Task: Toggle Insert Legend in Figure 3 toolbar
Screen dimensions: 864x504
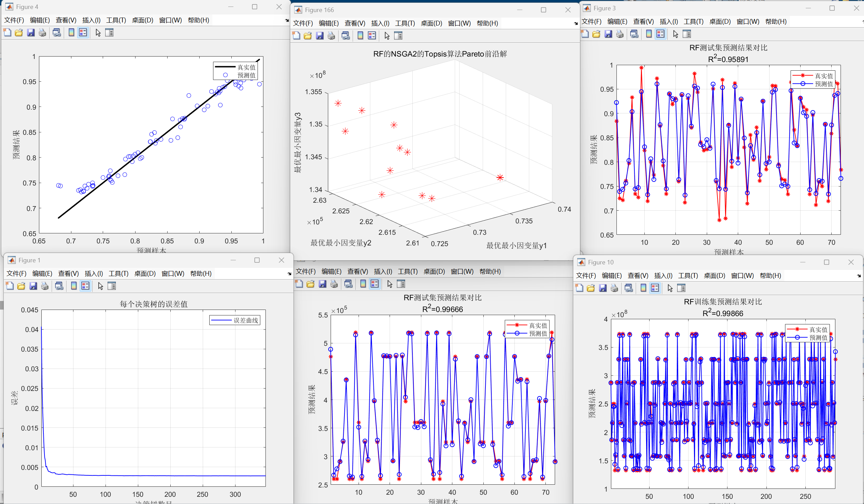Action: 661,34
